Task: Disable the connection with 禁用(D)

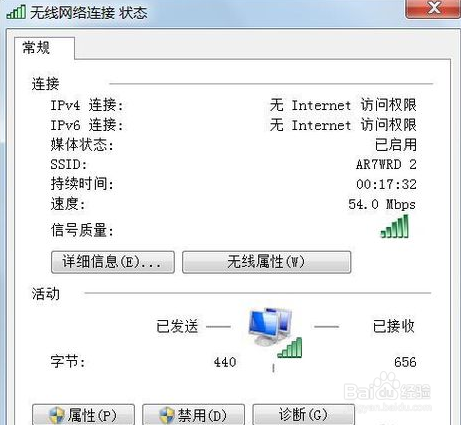Action: tap(193, 415)
